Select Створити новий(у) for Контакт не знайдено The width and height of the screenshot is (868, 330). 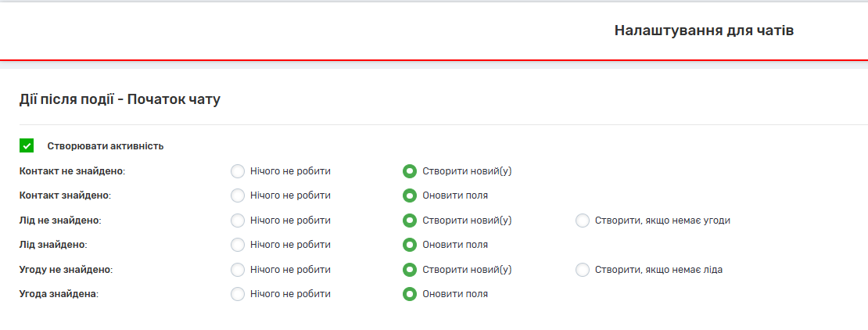(x=409, y=170)
